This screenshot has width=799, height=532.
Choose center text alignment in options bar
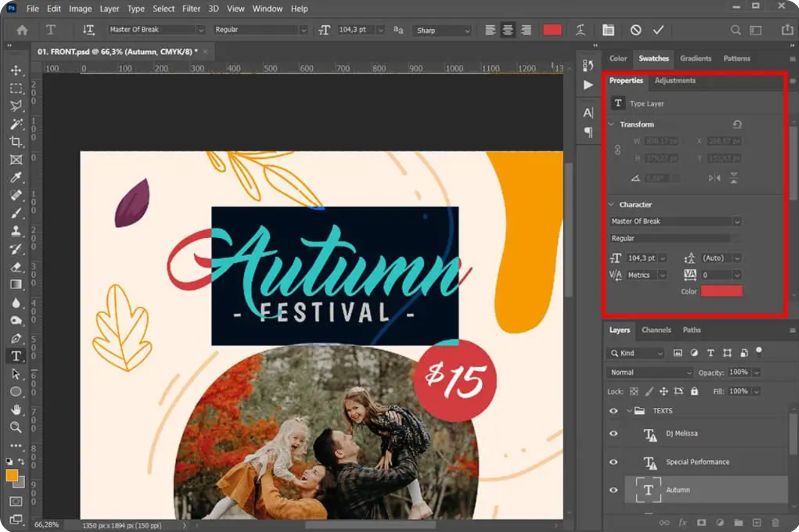coord(507,30)
